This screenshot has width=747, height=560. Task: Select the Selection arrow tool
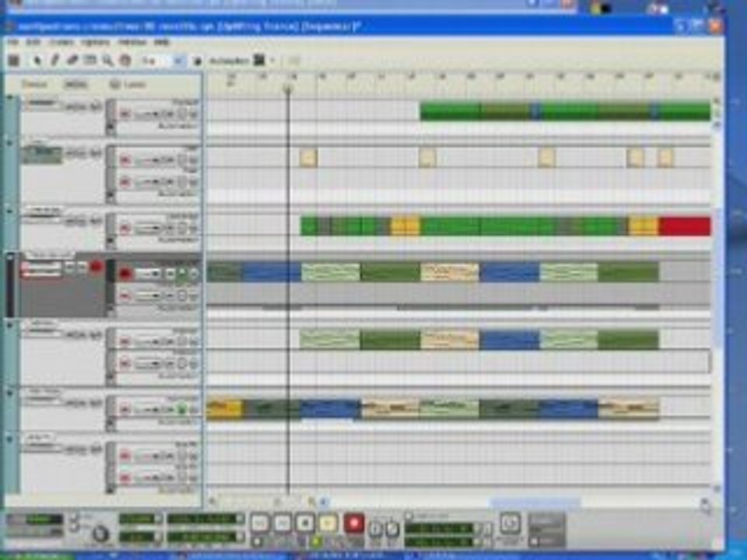point(37,61)
